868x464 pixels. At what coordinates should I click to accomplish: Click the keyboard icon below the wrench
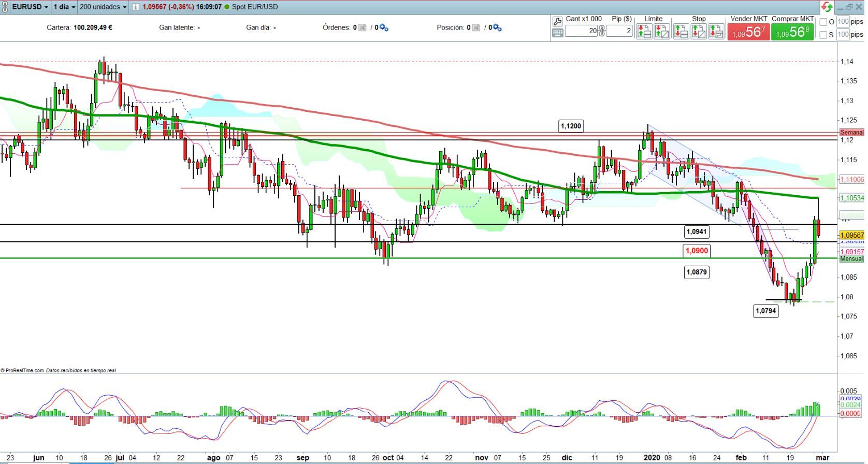557,33
